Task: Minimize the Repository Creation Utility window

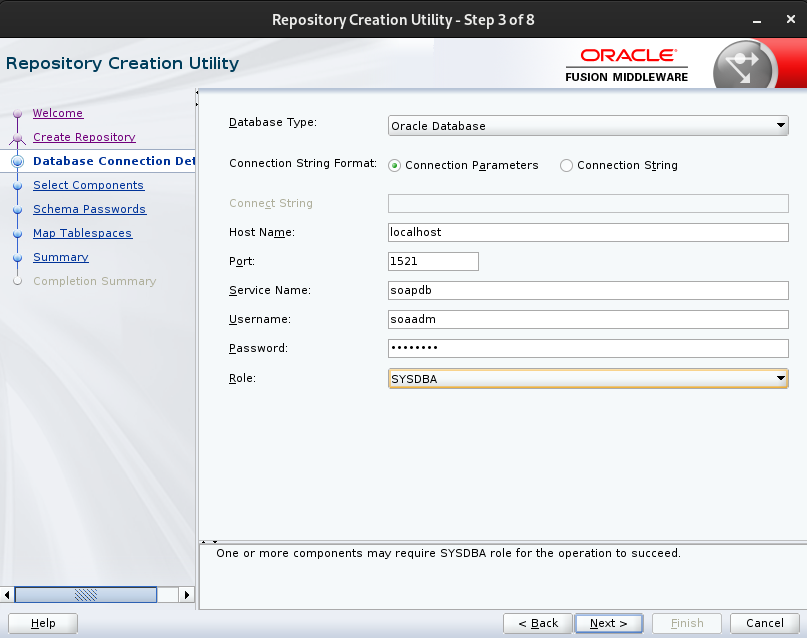Action: [757, 20]
